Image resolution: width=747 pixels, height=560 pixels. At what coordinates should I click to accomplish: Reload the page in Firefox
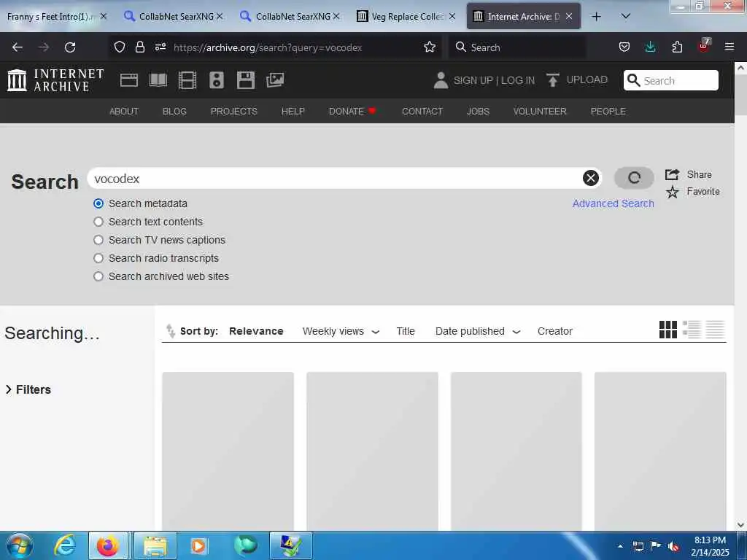point(70,47)
